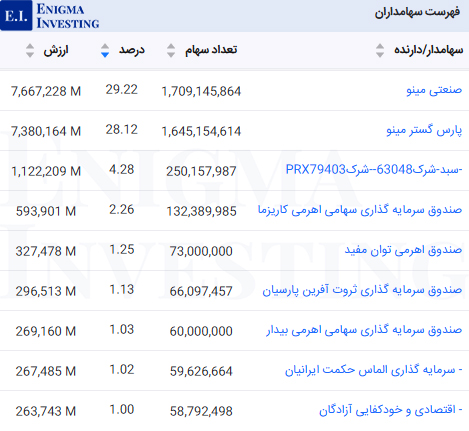Image resolution: width=469 pixels, height=431 pixels.
Task: Open shareholder پارس گستر مینو
Action: pos(424,130)
